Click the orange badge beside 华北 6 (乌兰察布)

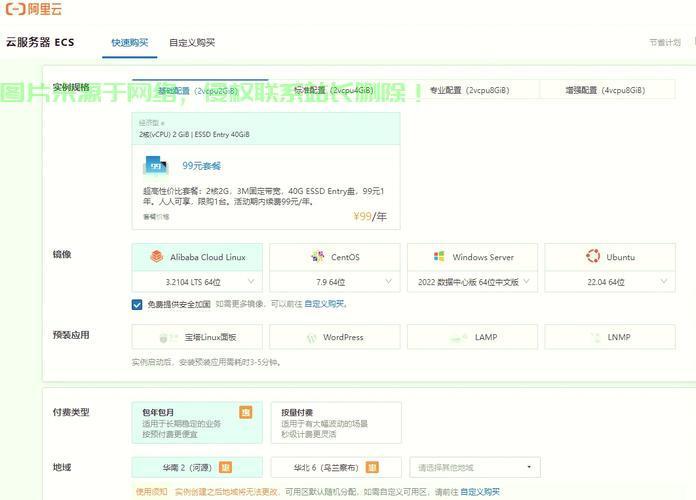pos(372,467)
